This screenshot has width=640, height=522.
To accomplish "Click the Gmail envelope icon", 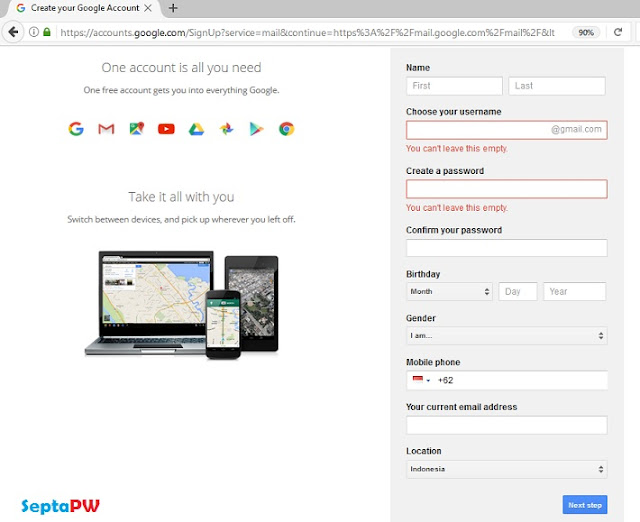I will [x=106, y=129].
